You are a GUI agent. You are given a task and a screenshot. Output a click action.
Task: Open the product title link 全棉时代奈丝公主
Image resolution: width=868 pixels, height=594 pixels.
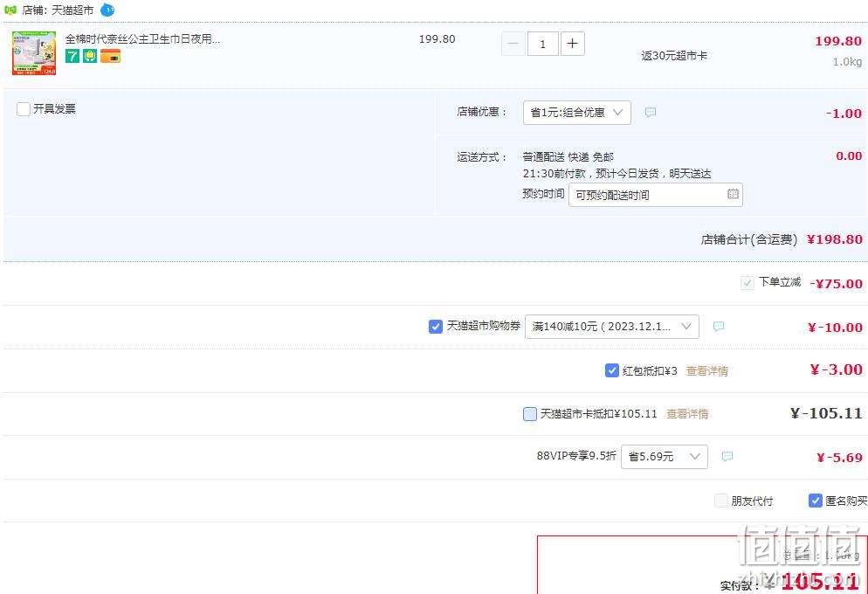click(x=142, y=38)
